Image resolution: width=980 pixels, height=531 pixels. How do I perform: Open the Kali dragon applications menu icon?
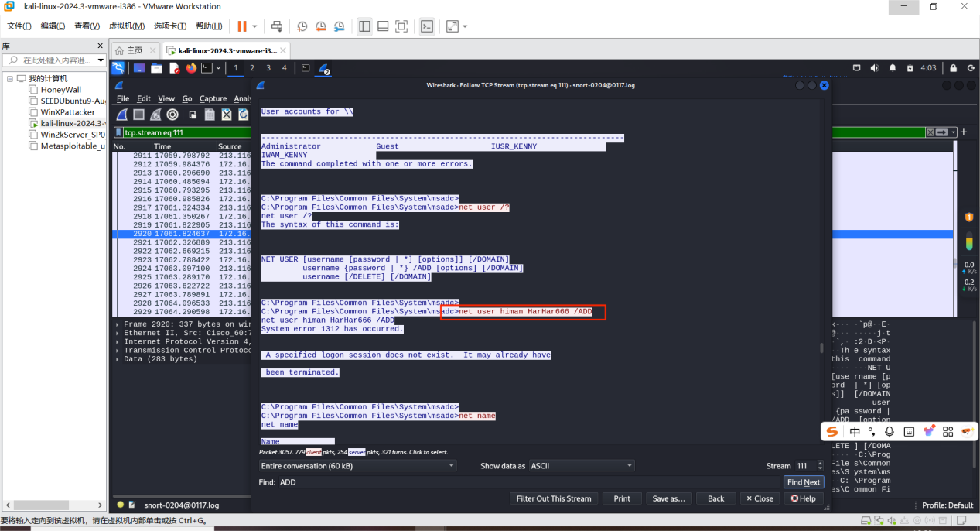tap(118, 68)
